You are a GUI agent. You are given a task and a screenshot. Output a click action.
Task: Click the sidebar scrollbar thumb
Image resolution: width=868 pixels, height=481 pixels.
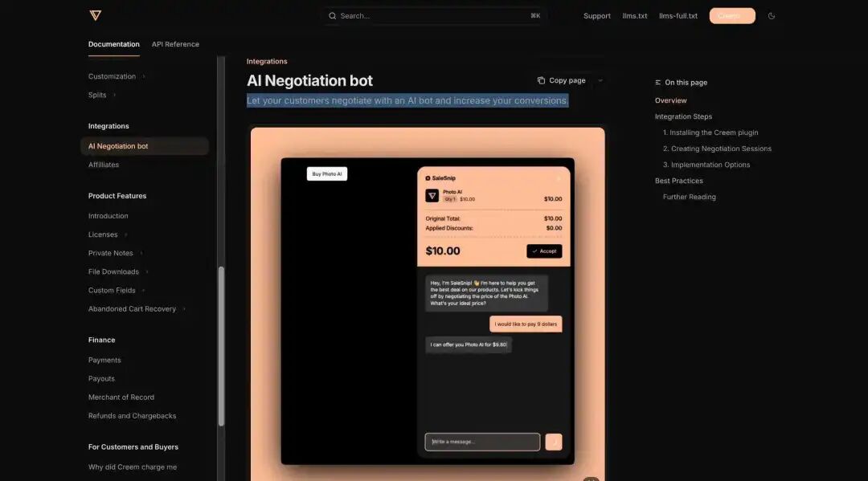pyautogui.click(x=222, y=347)
